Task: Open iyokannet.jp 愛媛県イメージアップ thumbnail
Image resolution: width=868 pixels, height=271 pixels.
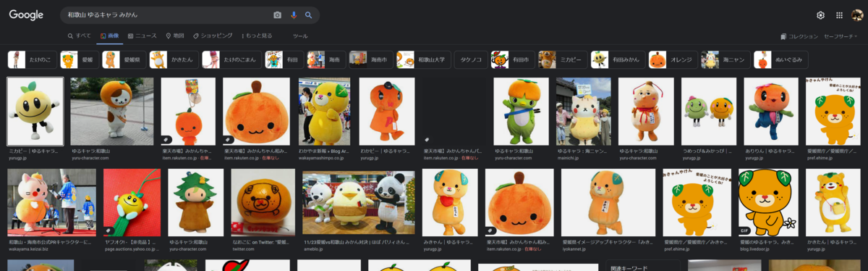Action: [608, 203]
